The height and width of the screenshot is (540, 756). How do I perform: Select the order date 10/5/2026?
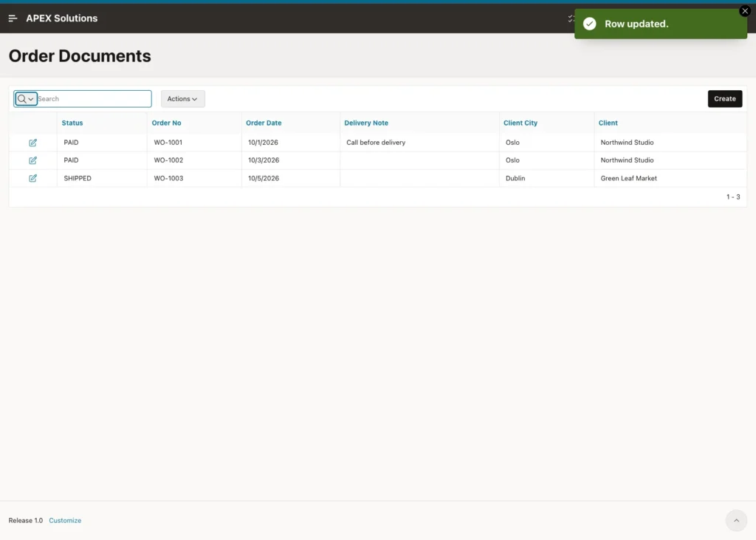coord(264,178)
